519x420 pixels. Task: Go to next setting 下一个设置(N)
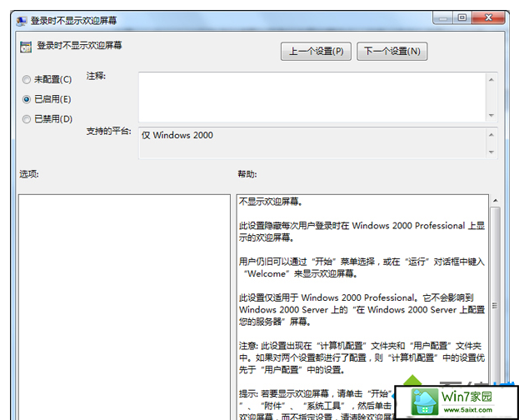pyautogui.click(x=392, y=52)
